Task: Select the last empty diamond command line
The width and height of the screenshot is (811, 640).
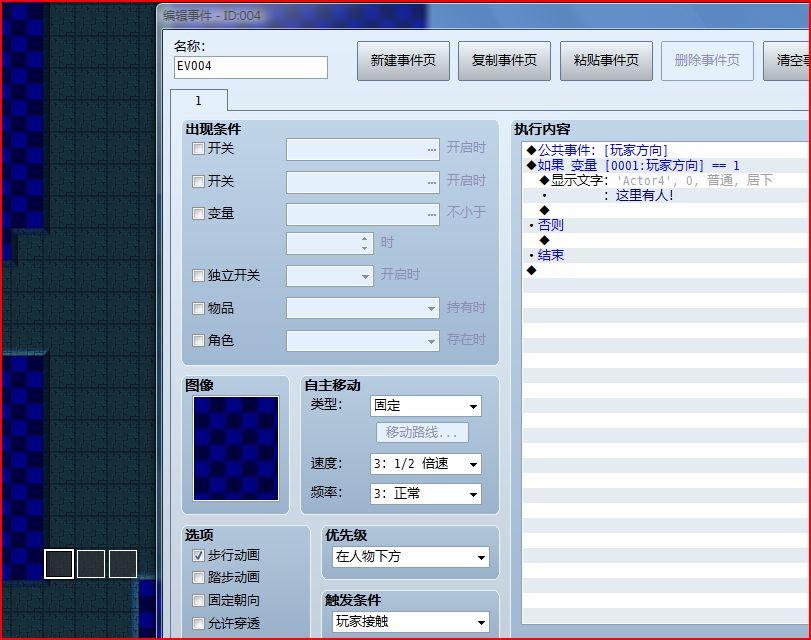Action: 666,270
